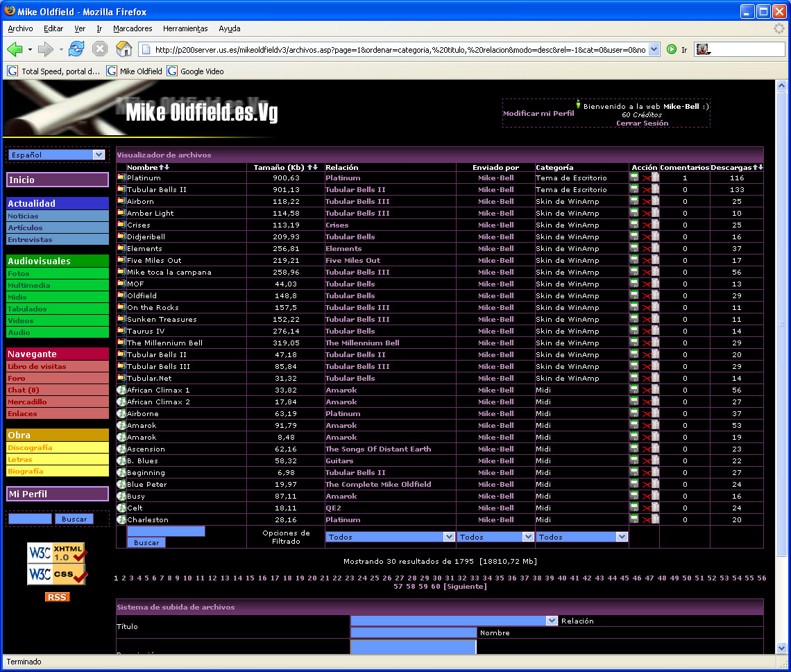Expand the address bar URL history dropdown
791x672 pixels.
point(654,49)
